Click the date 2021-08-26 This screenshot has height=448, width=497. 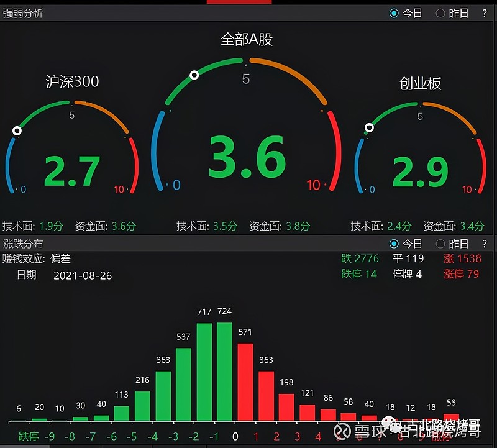pyautogui.click(x=83, y=275)
